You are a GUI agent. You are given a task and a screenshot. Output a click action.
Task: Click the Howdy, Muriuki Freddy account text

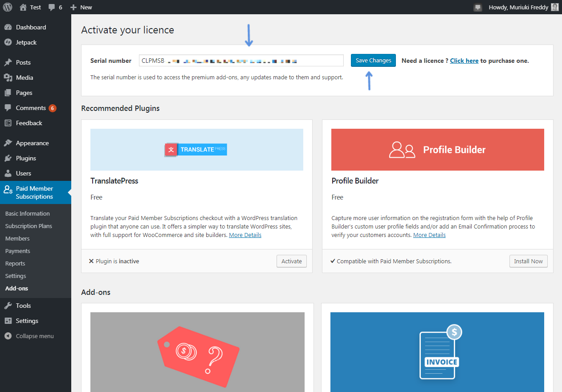pos(518,7)
